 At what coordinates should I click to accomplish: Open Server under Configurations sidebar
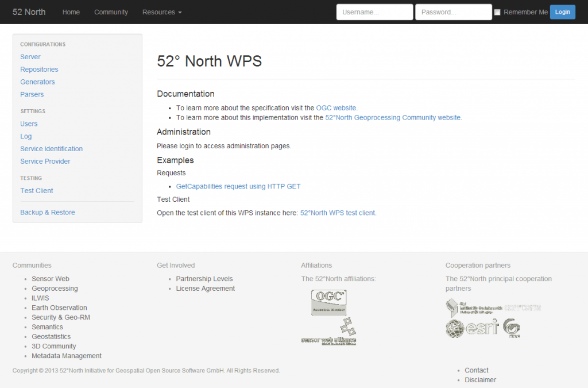tap(30, 56)
